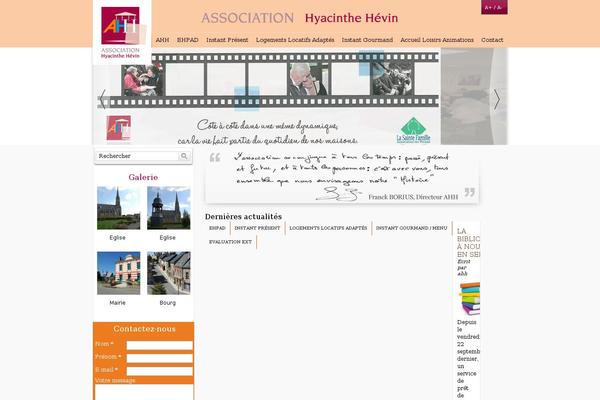Click the Rechercher search field
Image resolution: width=600 pixels, height=400 pixels.
point(137,156)
